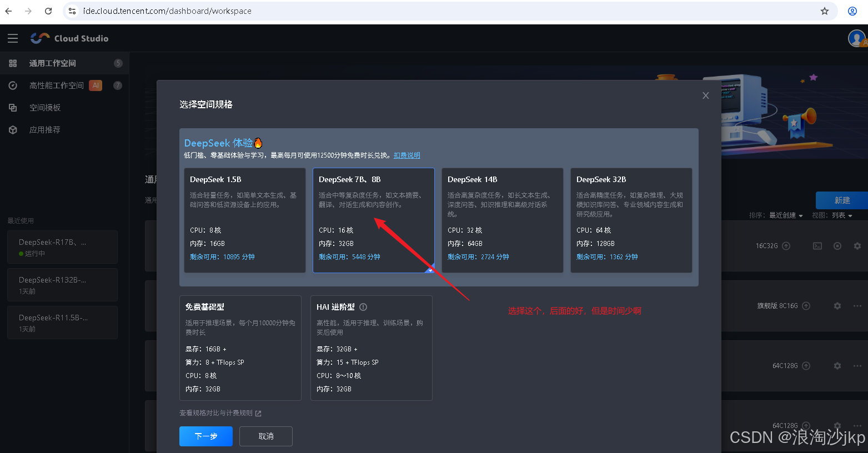This screenshot has width=868, height=453.
Task: Bookmark this page with the star icon
Action: coord(825,11)
